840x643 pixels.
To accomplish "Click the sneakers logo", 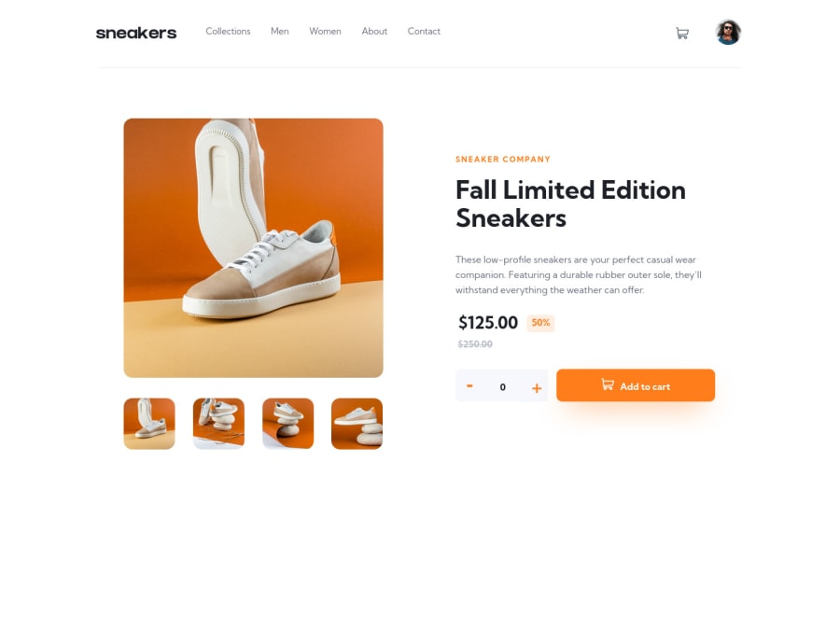I will (136, 33).
